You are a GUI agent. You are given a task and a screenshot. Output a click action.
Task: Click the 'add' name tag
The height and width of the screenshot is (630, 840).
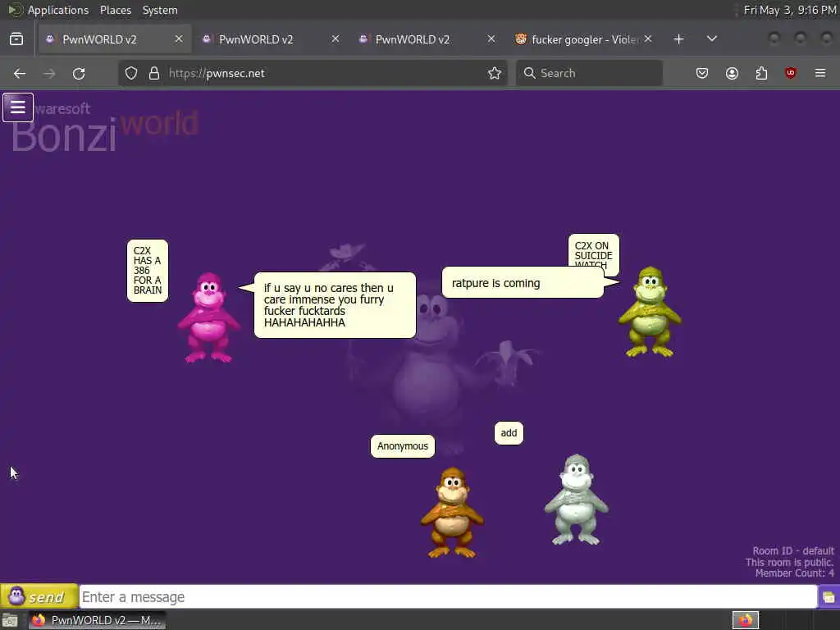(x=509, y=433)
